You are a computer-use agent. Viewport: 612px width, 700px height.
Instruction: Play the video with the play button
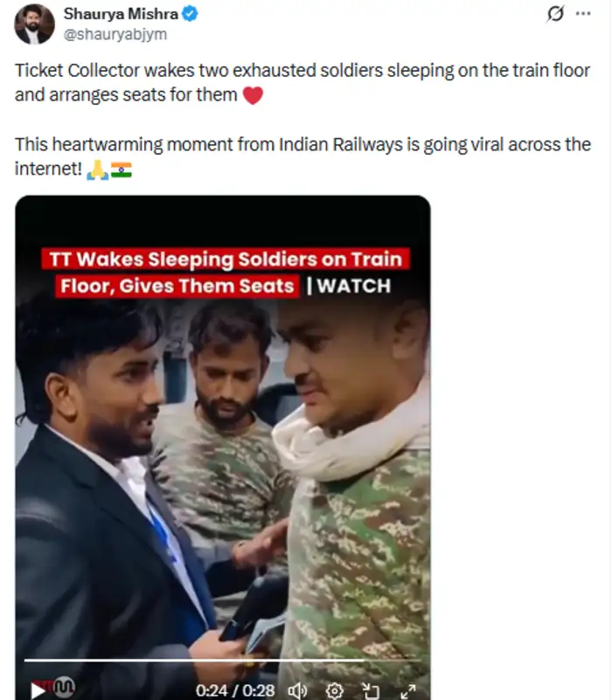(x=38, y=690)
